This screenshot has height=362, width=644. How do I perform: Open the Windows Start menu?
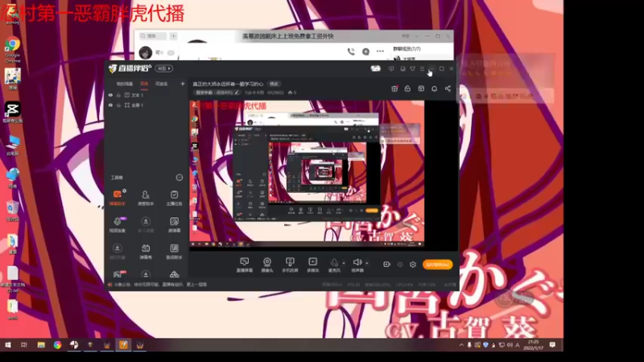[x=8, y=345]
